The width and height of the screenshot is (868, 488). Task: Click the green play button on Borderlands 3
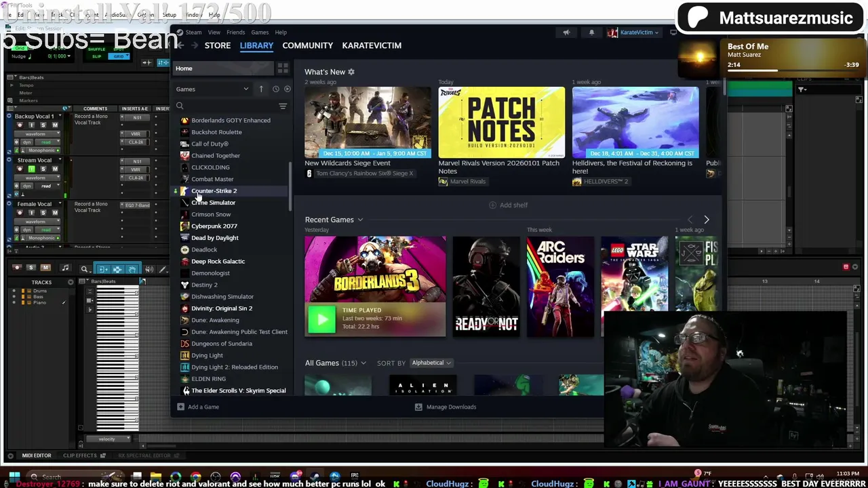(321, 319)
